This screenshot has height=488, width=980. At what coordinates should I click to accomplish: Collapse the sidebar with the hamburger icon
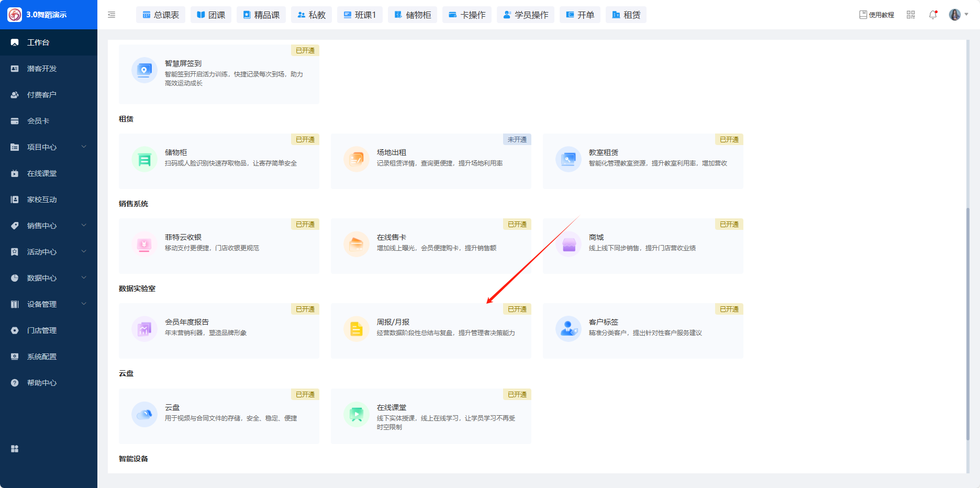click(112, 15)
